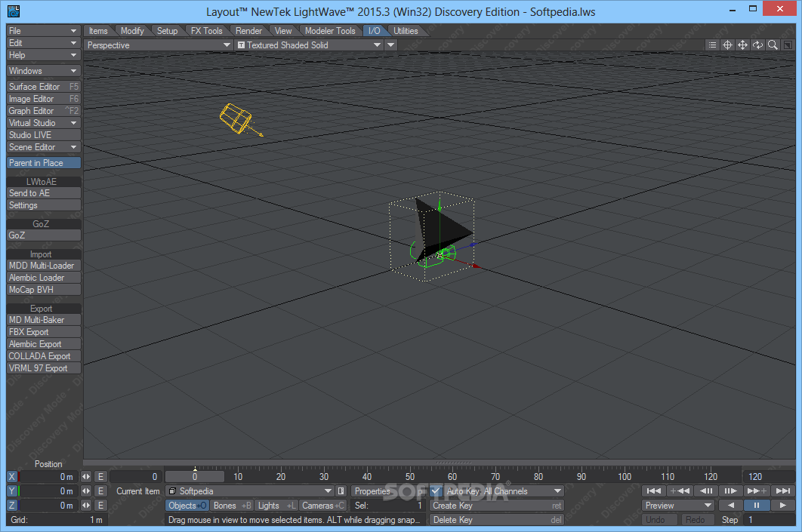Maximize the viewport with the corner icon
Viewport: 802px width, 532px height.
point(788,45)
